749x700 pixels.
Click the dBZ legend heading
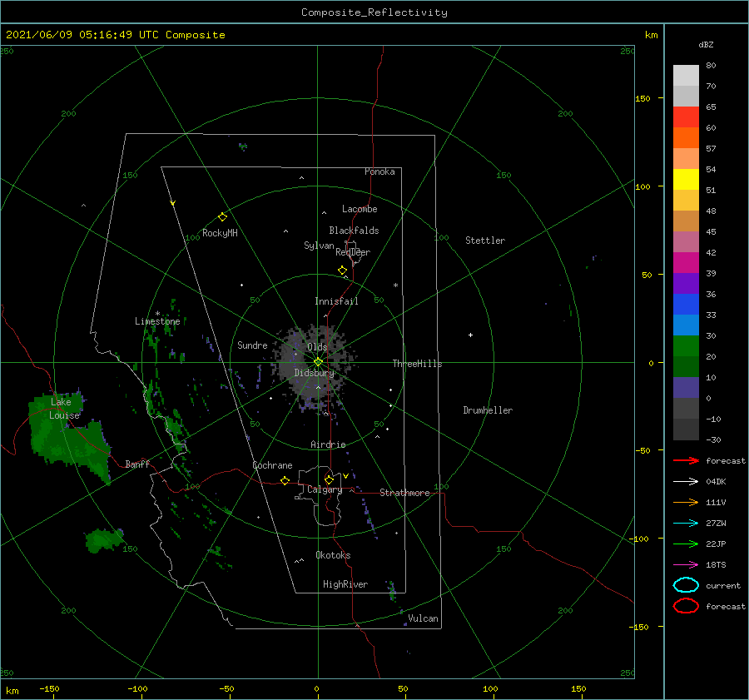[706, 44]
